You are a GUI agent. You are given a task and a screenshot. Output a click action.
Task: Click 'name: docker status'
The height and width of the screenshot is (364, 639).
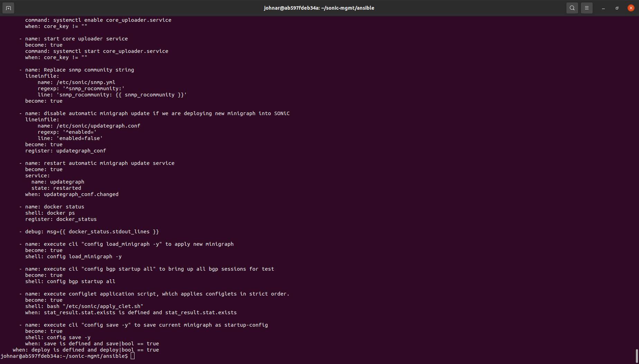pos(55,207)
